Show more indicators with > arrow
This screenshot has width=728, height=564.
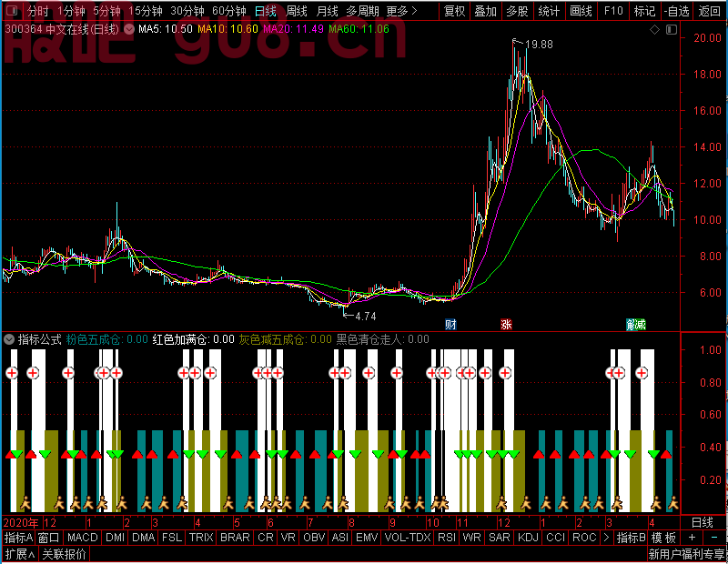(606, 538)
